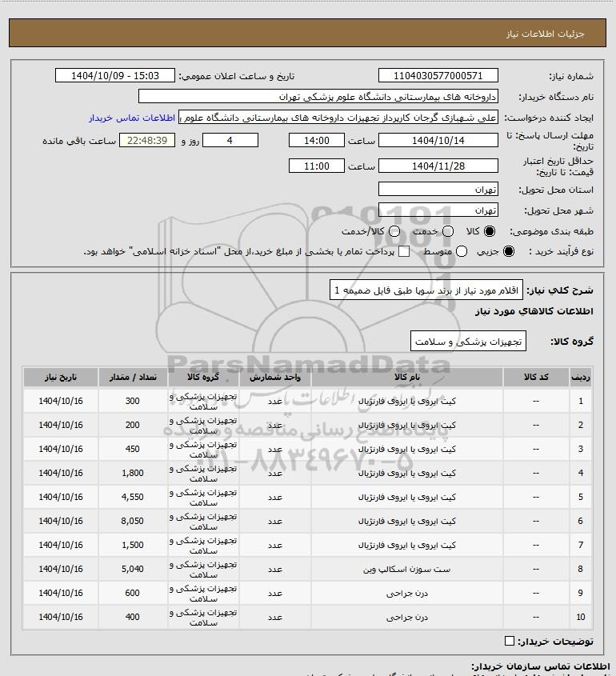
Task: Click the buyer organization name field
Action: (318, 97)
